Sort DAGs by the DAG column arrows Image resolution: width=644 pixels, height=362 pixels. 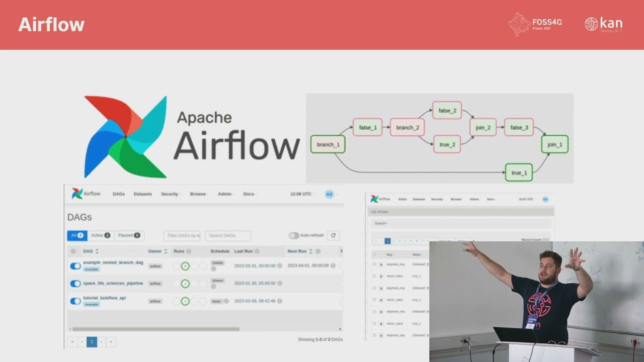point(97,251)
